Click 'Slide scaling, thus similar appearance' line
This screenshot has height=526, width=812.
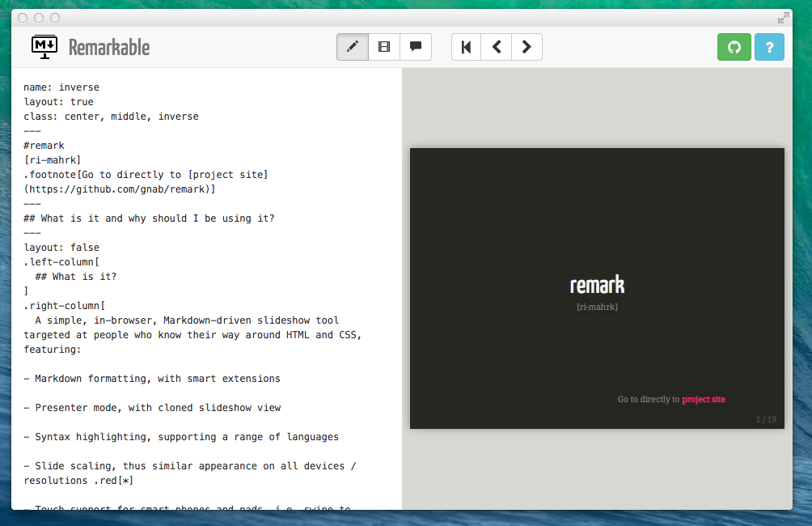pyautogui.click(x=190, y=466)
